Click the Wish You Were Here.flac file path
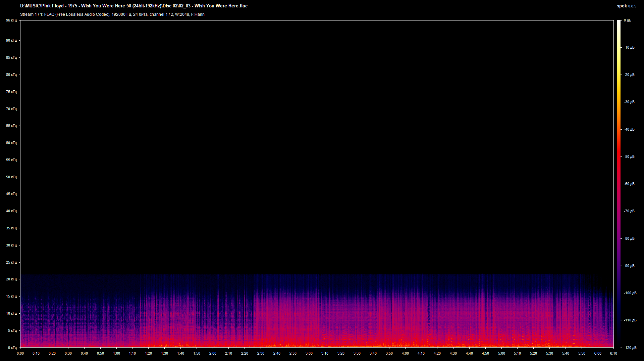This screenshot has width=644, height=361. point(134,6)
